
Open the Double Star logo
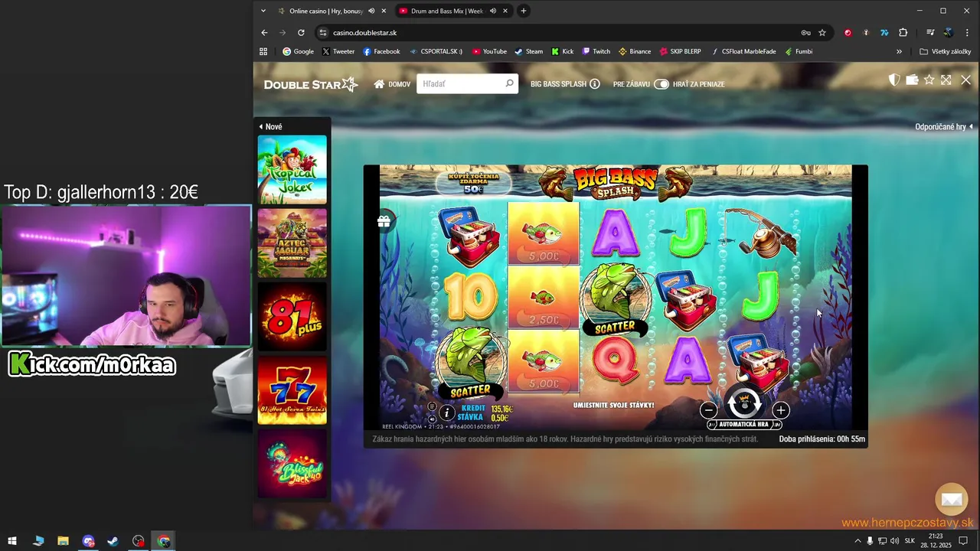coord(311,84)
